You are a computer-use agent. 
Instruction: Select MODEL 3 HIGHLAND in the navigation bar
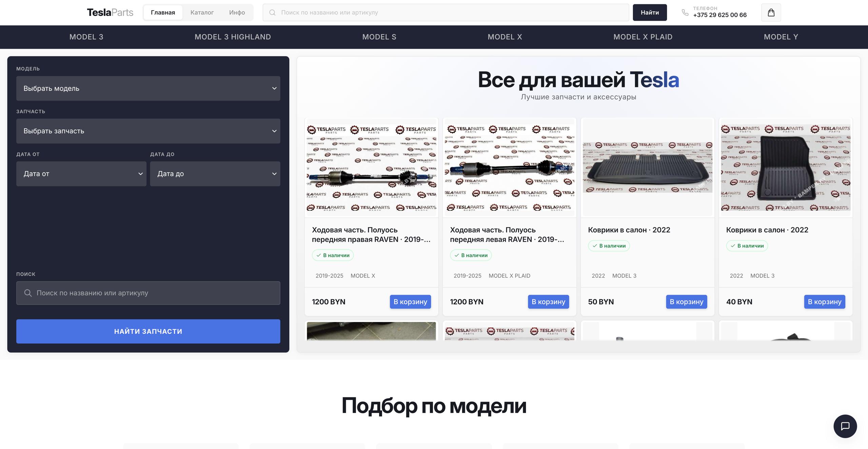[x=233, y=37]
